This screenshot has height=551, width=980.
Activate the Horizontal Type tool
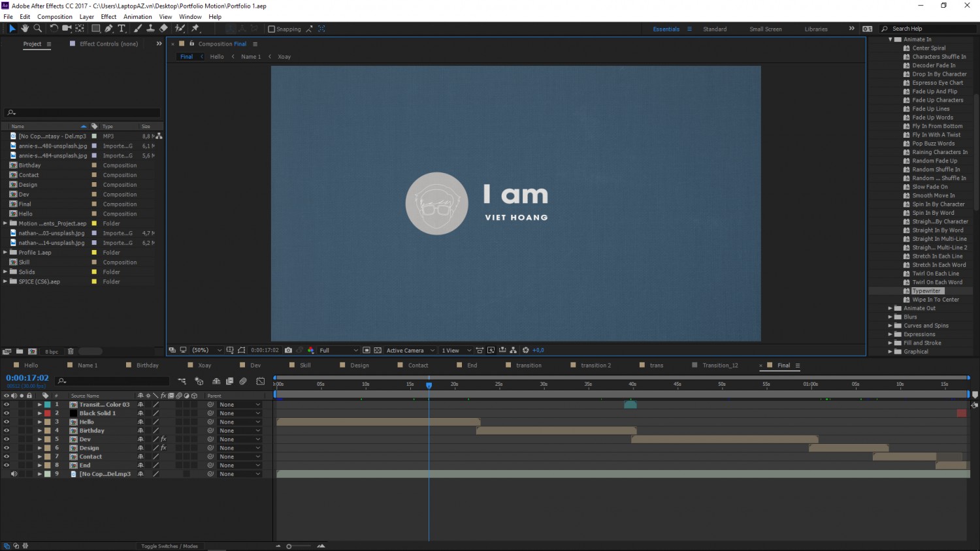click(x=122, y=29)
